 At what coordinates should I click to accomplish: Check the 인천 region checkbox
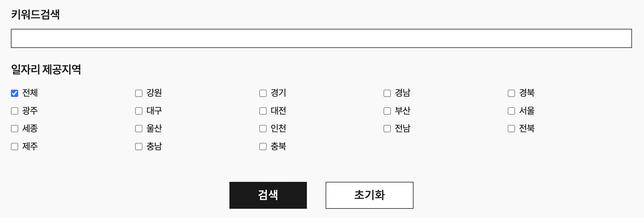click(x=262, y=129)
